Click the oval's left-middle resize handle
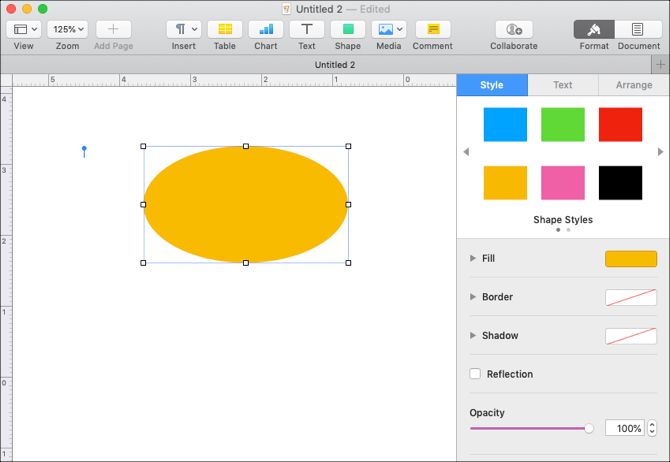 click(x=143, y=205)
